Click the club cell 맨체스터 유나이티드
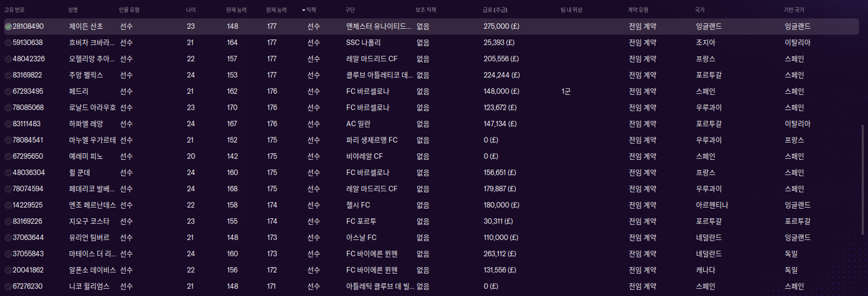Image resolution: width=868 pixels, height=296 pixels. (x=379, y=27)
